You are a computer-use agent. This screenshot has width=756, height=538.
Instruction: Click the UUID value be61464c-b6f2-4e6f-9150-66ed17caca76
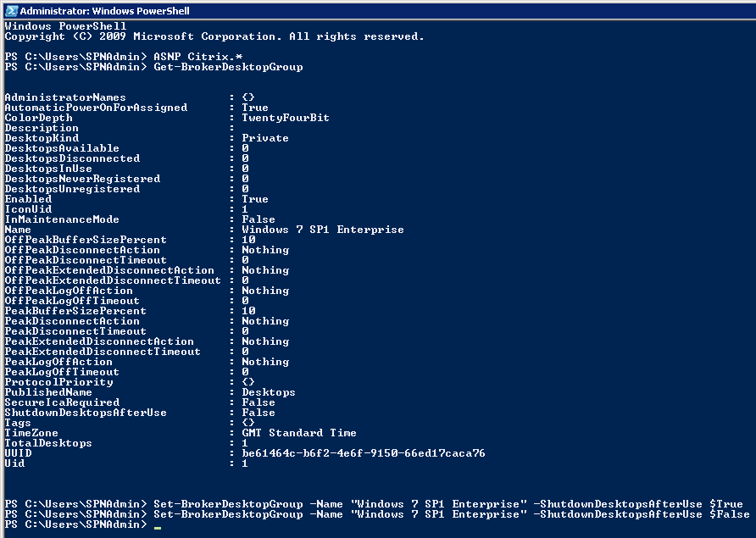364,453
